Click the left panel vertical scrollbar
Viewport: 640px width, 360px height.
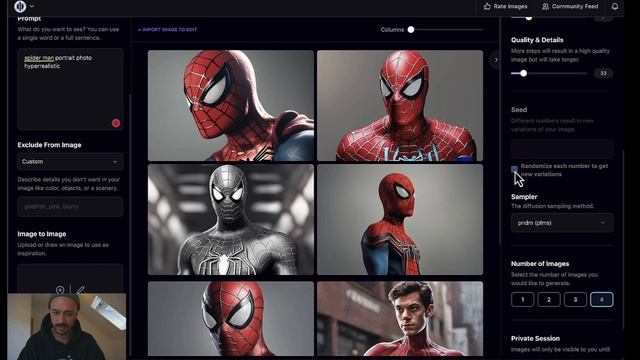[130, 224]
